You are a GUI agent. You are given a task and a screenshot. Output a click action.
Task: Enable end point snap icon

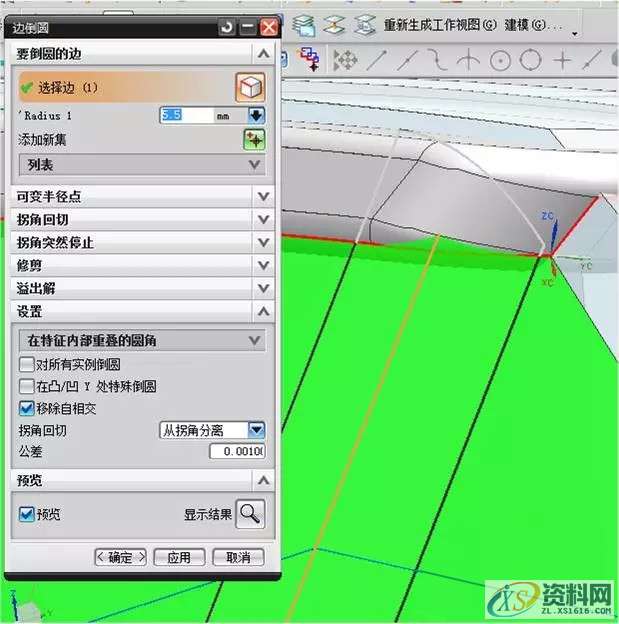(377, 60)
